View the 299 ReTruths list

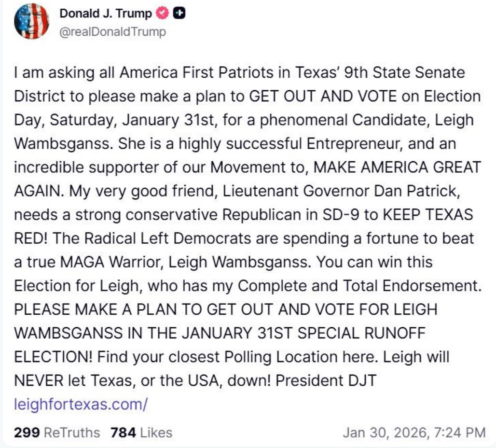pyautogui.click(x=57, y=432)
